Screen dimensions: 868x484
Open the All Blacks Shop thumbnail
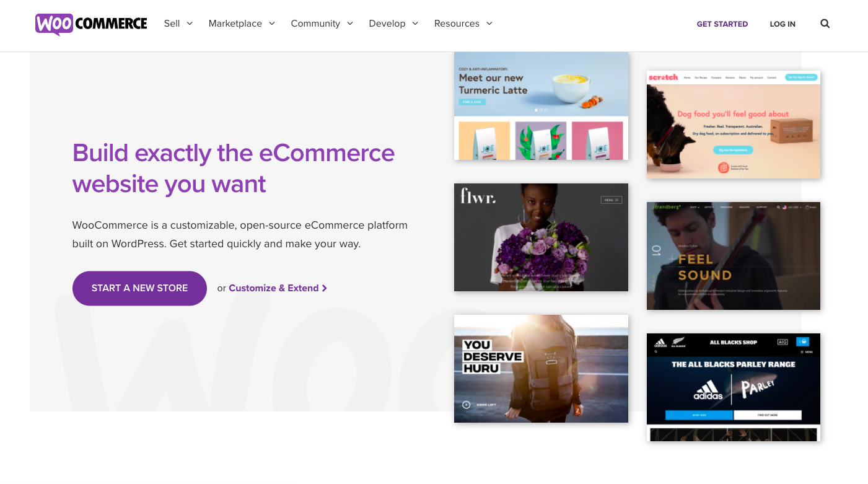coord(734,387)
